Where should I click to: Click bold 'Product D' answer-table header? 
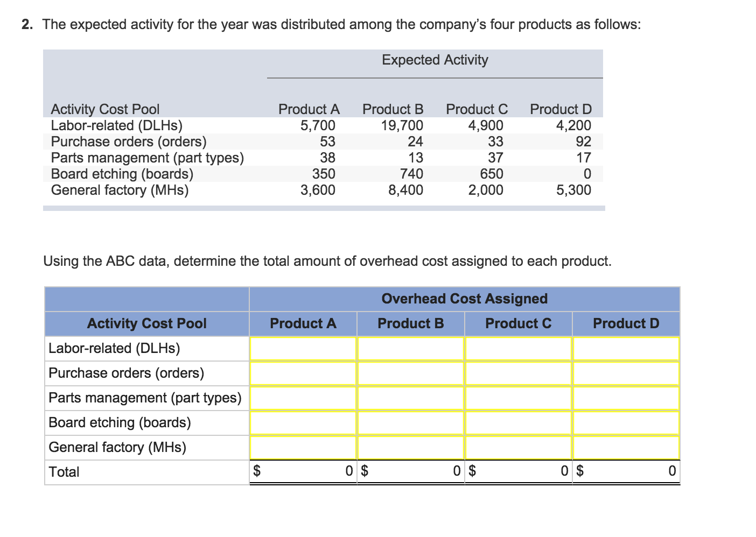click(x=626, y=323)
